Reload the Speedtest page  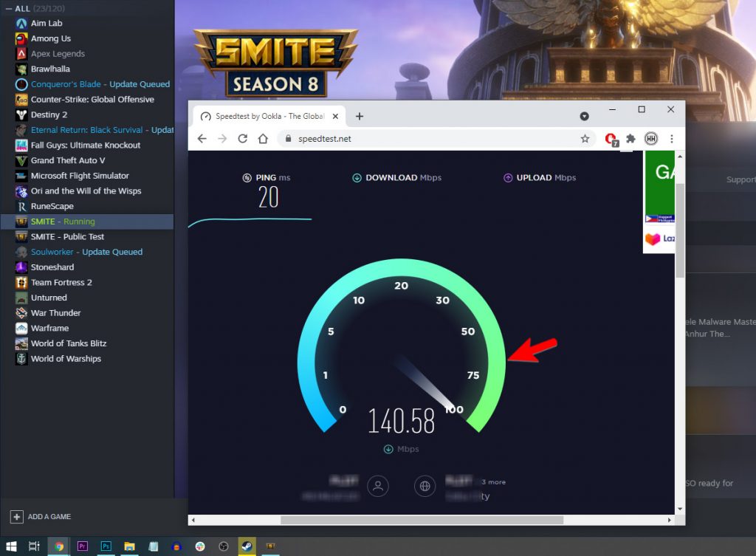point(242,139)
